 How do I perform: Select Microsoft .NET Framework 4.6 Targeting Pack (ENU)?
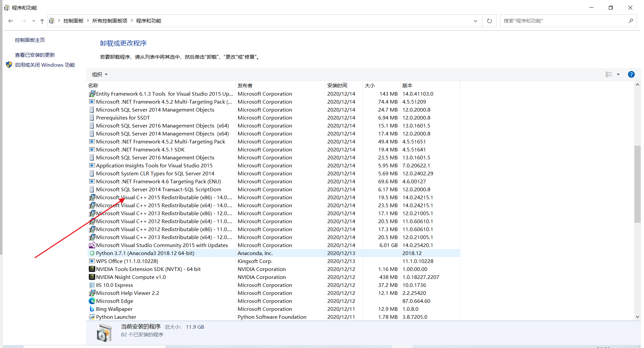pyautogui.click(x=273, y=182)
